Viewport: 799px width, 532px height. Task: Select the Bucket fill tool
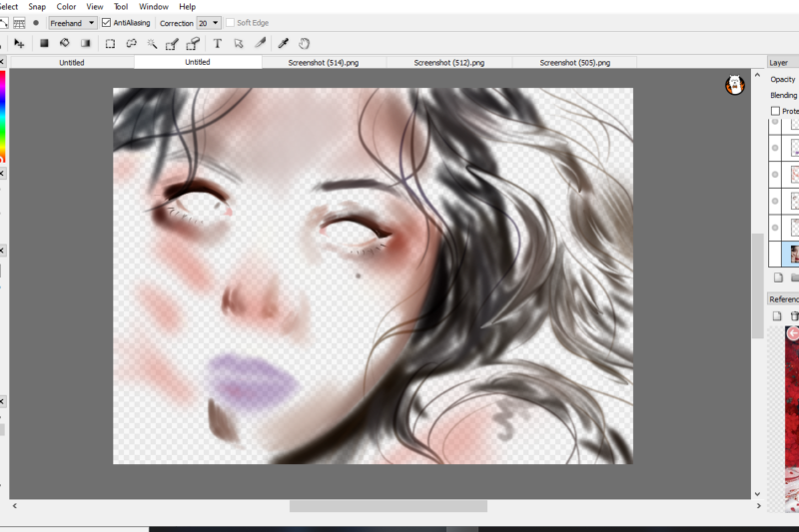[65, 44]
